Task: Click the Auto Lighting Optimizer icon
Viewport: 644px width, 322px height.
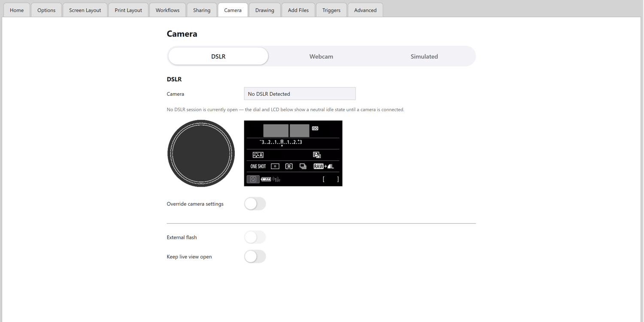Action: coord(317,155)
